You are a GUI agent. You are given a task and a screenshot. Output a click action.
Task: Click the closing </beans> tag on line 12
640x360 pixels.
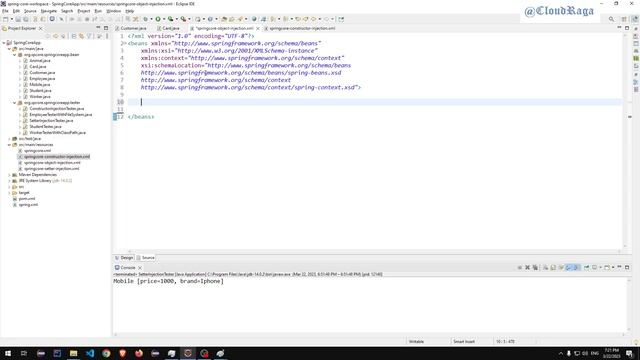[x=141, y=117]
